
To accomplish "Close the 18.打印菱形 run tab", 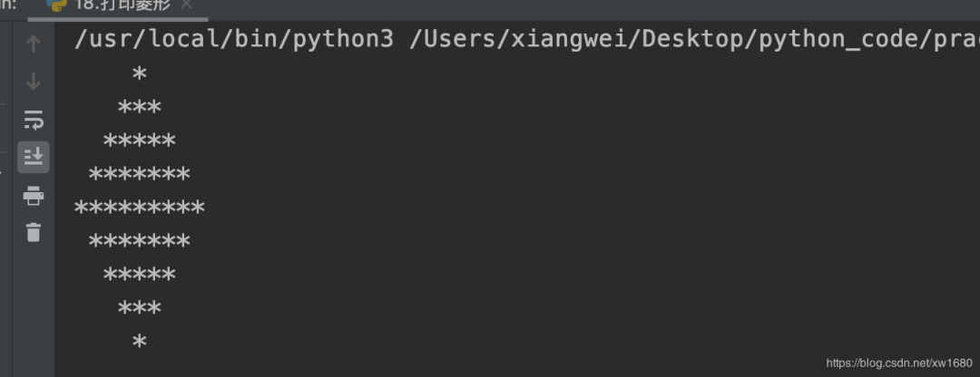I will 187,5.
